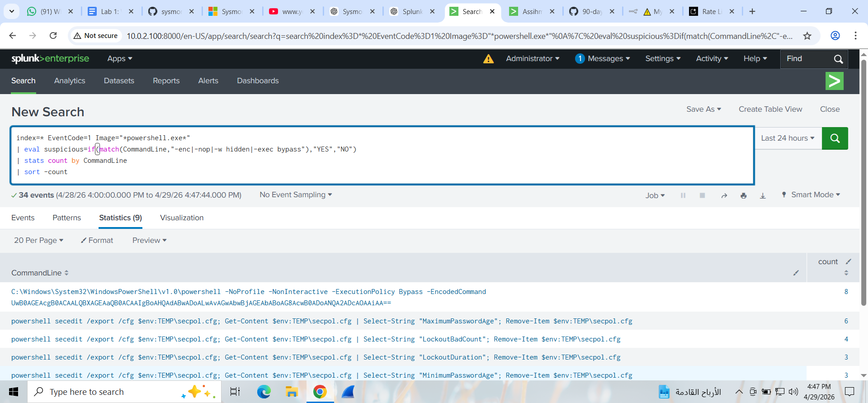Open the Settings dropdown
The width and height of the screenshot is (868, 403).
tap(663, 58)
